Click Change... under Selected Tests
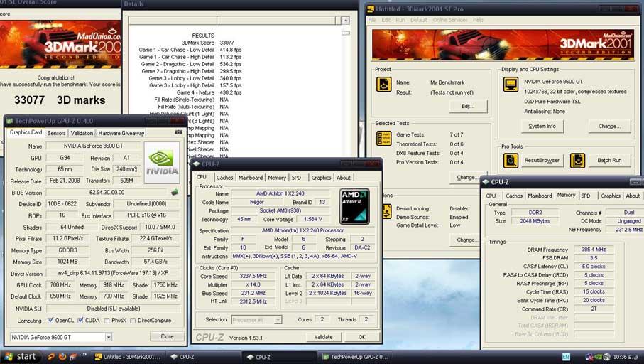The image size is (644, 364). pyautogui.click(x=466, y=177)
